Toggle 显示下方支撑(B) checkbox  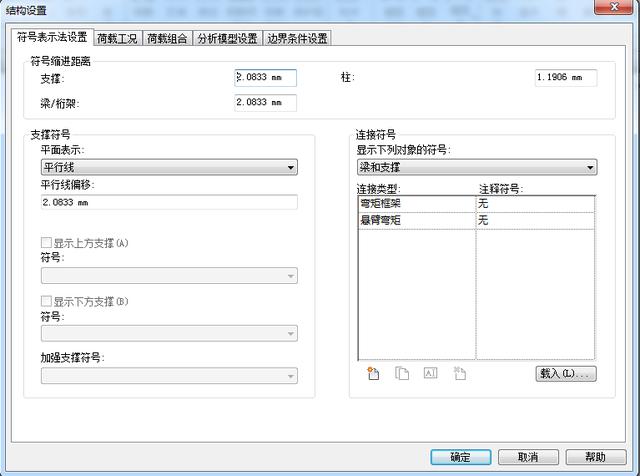[46, 301]
